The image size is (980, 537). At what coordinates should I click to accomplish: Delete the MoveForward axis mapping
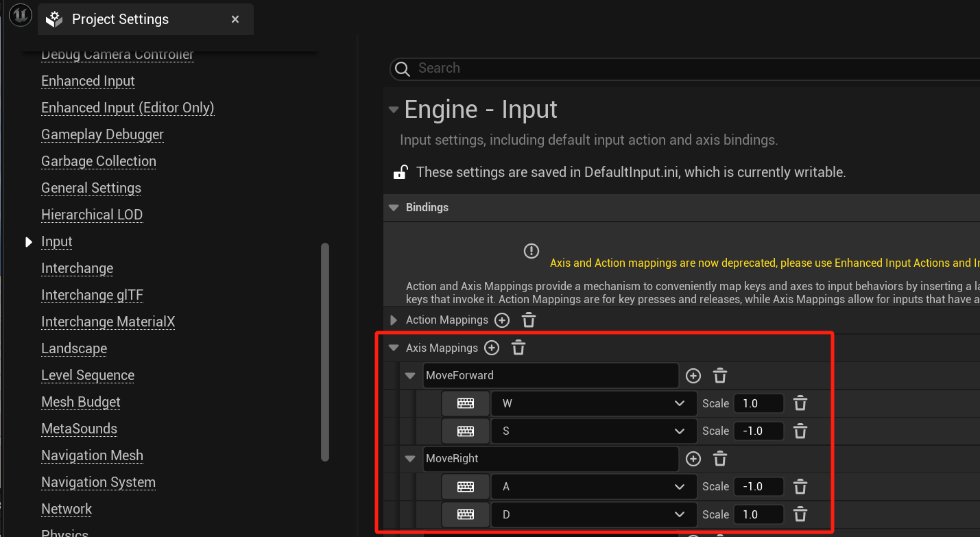[x=720, y=376]
